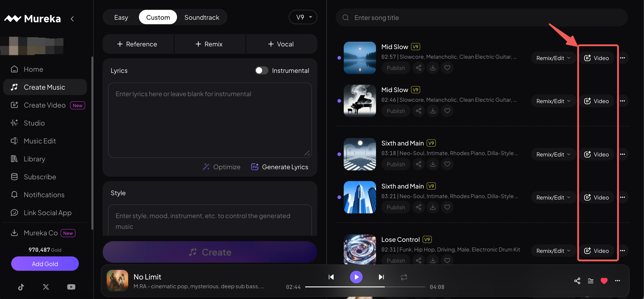The height and width of the screenshot is (299, 644).
Task: Open the V9 model version dropdown
Action: (303, 17)
